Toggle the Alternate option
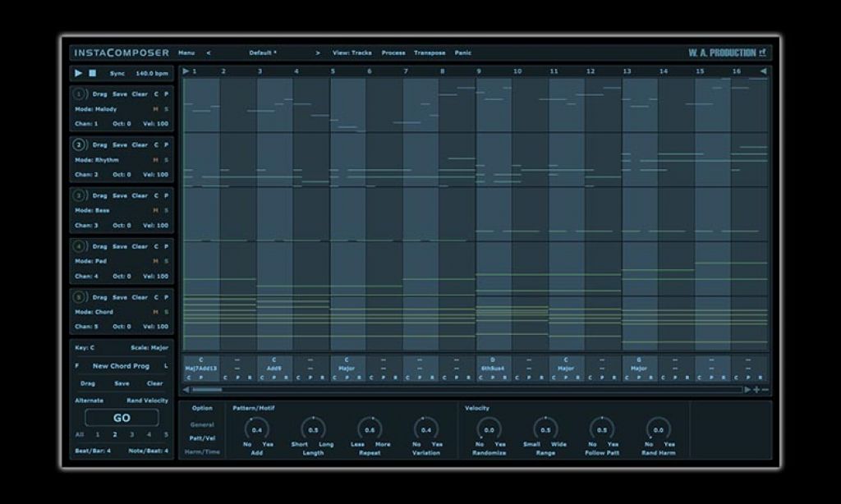The width and height of the screenshot is (841, 504). tap(89, 401)
